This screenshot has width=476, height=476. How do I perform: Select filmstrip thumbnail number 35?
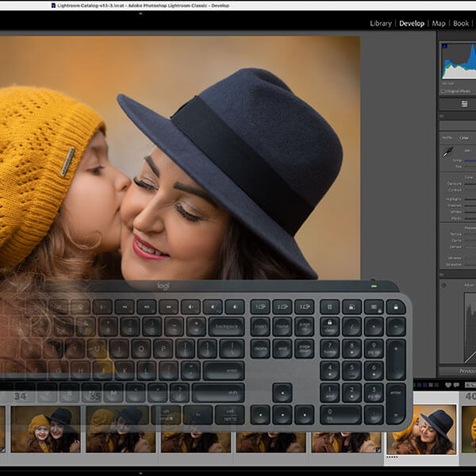click(x=121, y=430)
